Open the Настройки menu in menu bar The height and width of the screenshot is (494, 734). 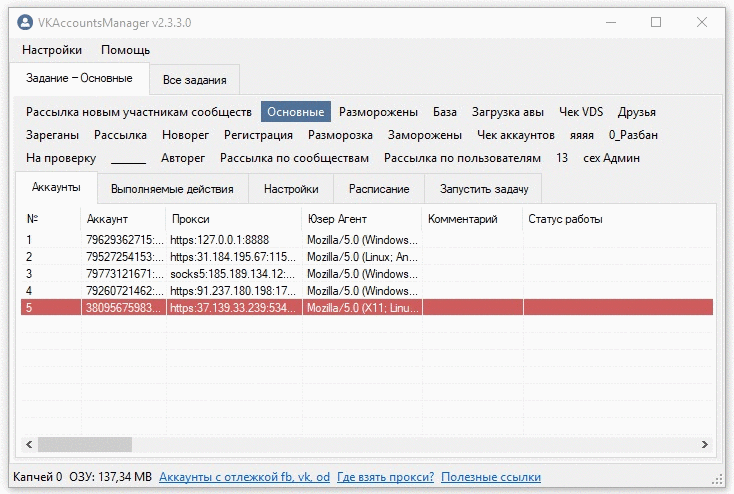(52, 50)
